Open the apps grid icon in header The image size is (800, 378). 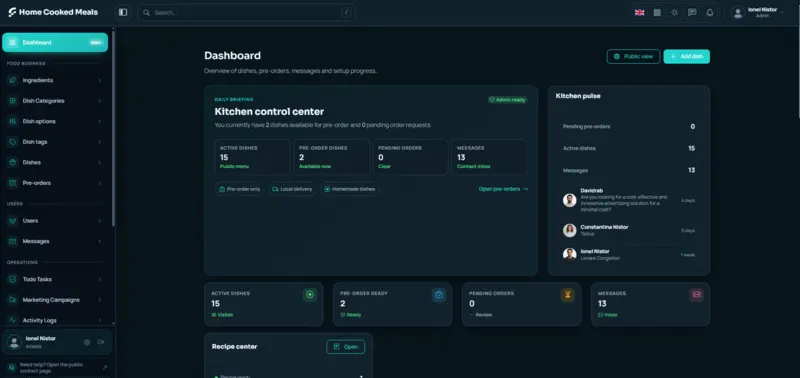tap(657, 13)
